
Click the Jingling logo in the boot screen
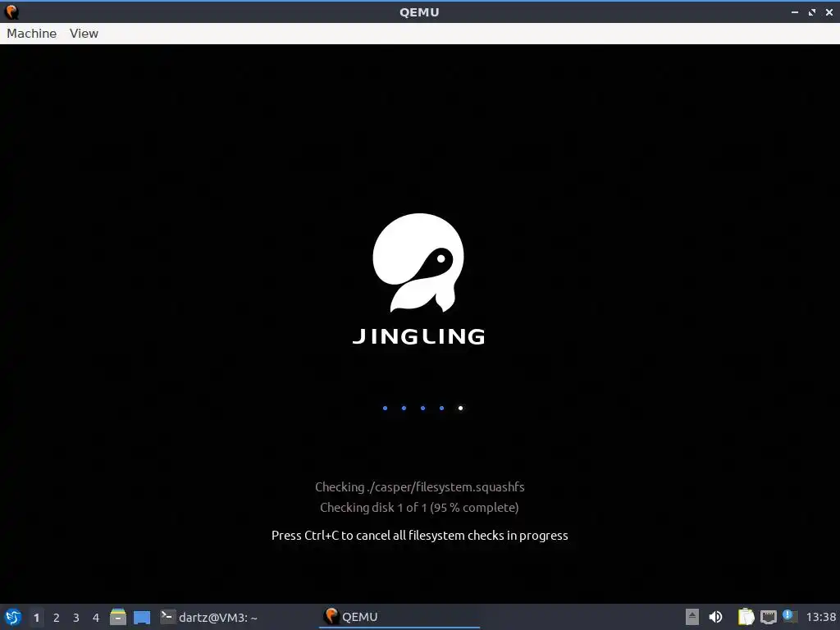click(x=418, y=262)
